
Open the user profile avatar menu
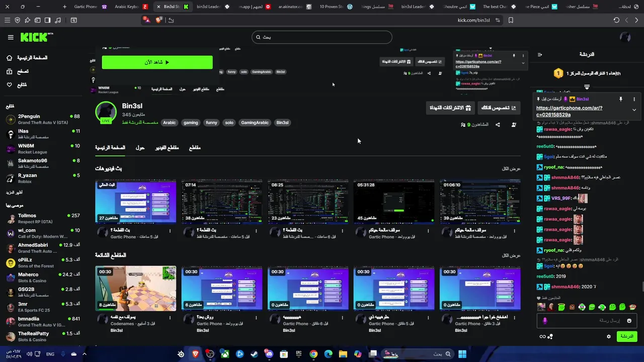(x=625, y=37)
